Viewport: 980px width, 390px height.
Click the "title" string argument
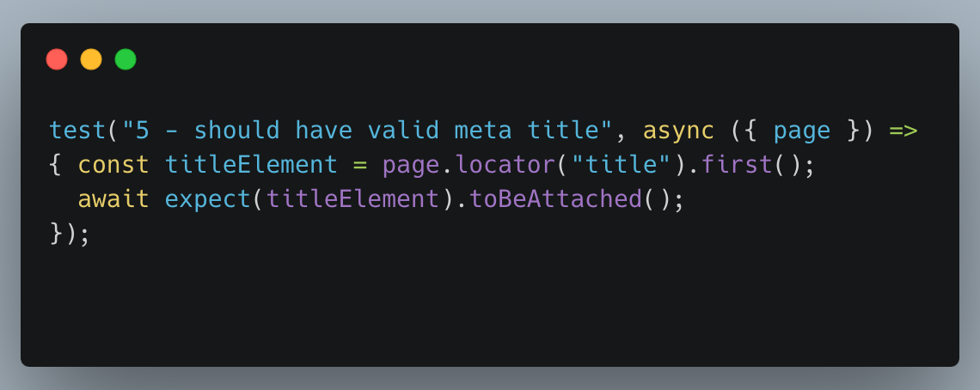coord(622,165)
